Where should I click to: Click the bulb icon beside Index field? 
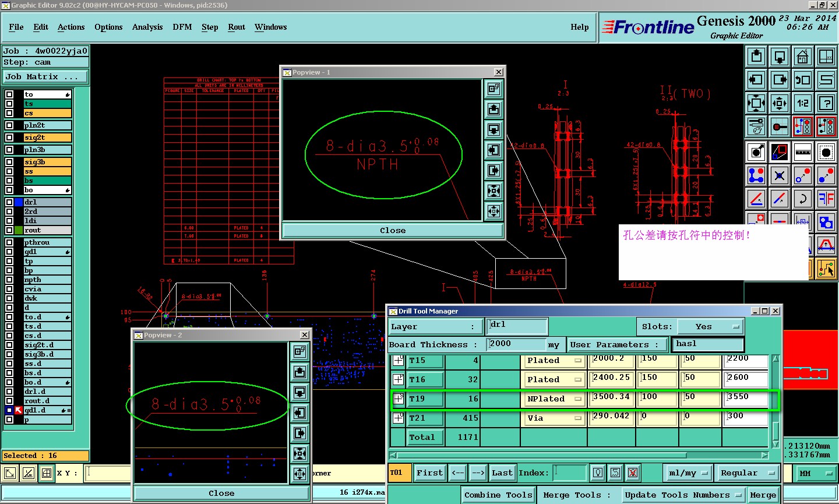tap(597, 473)
